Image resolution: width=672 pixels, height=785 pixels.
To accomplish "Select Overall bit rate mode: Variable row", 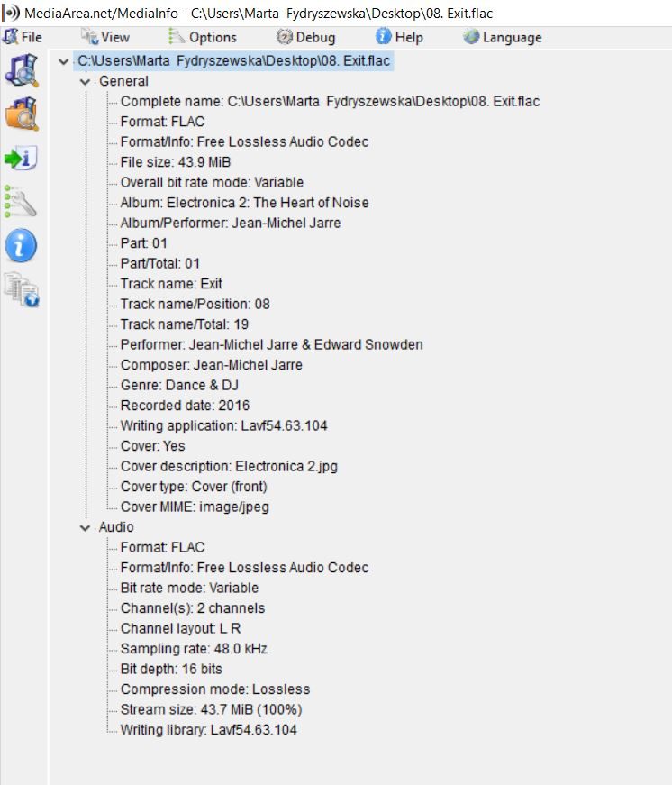I will point(212,182).
